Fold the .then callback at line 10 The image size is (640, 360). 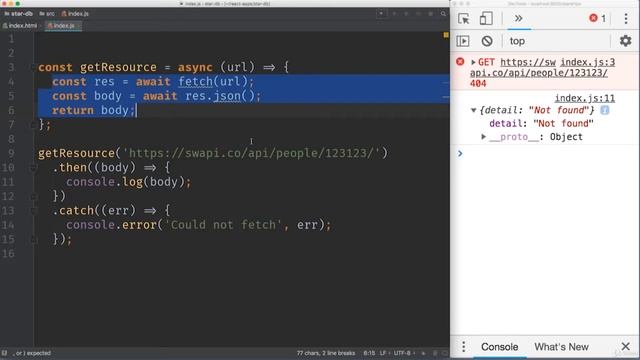point(33,168)
